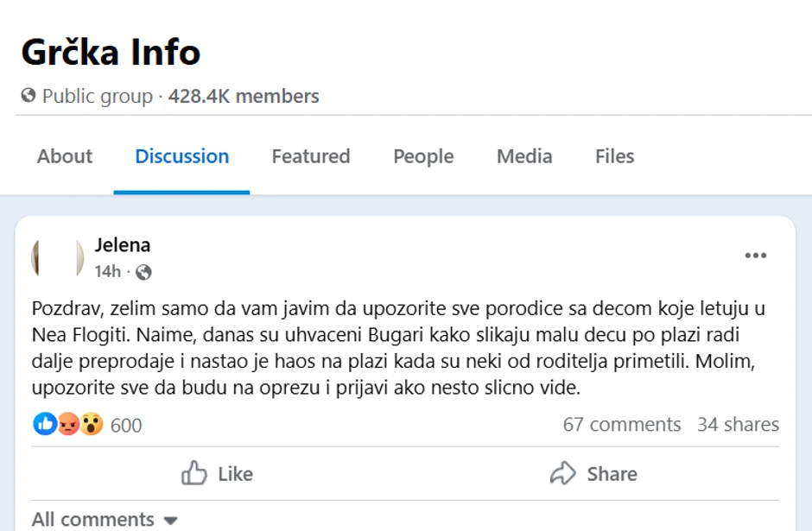The image size is (812, 531).
Task: Click the thumbs-up icon on the Like button
Action: (193, 473)
